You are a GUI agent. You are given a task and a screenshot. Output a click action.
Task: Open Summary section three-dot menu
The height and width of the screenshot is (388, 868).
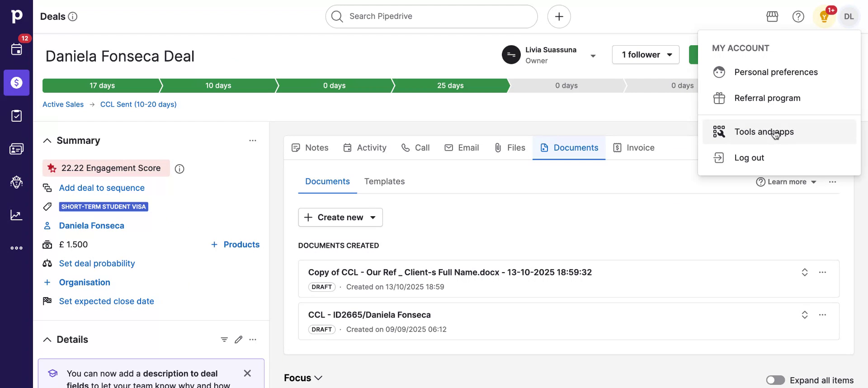[x=253, y=141]
